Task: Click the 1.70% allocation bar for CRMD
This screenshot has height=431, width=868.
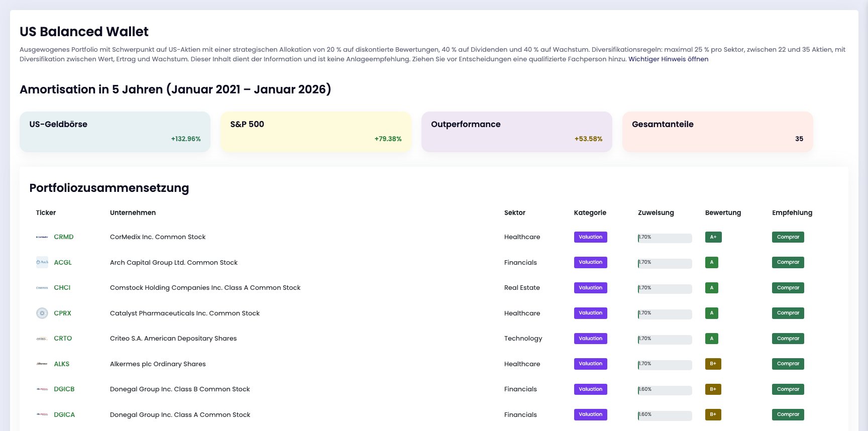Action: point(665,238)
